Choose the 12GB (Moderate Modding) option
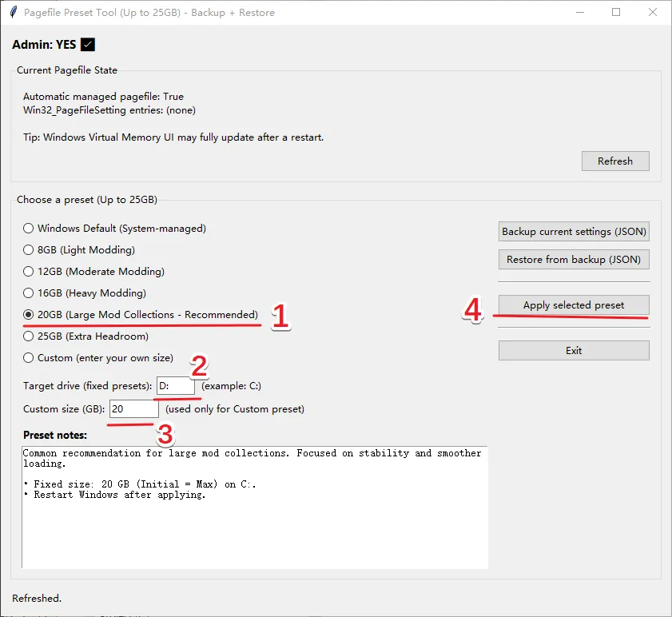Screen dimensions: 672x617 (x=93, y=272)
